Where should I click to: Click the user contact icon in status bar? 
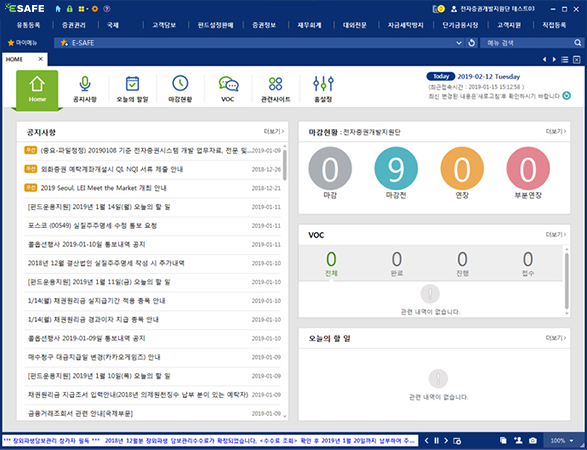click(x=518, y=440)
